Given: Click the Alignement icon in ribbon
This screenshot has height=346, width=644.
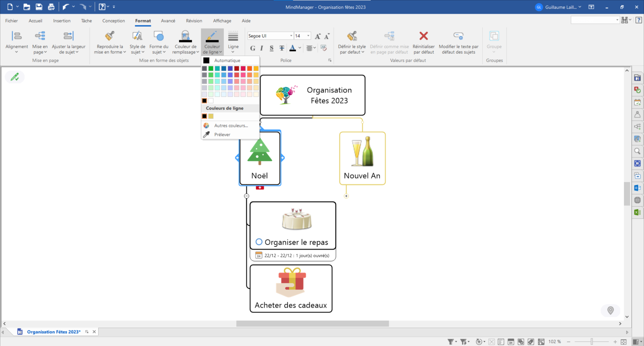Looking at the screenshot, I should 17,36.
